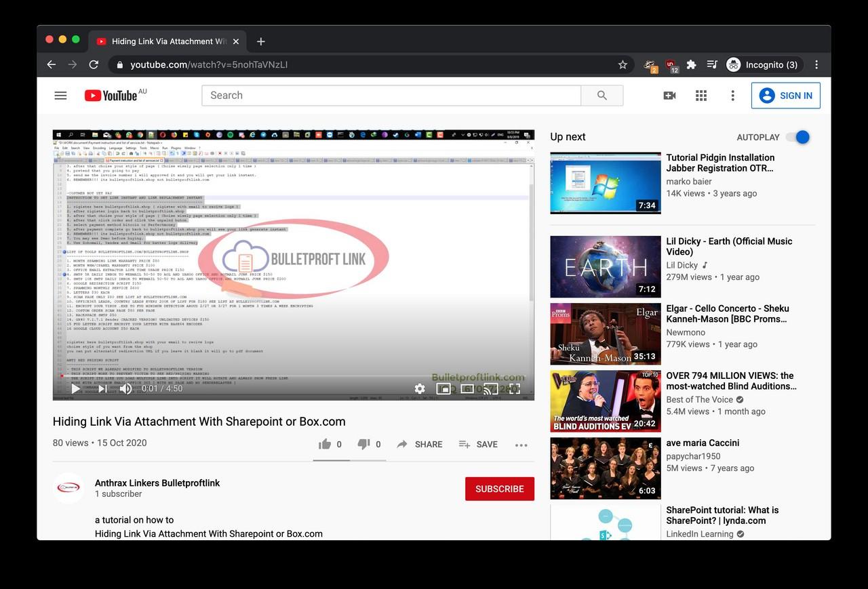868x589 pixels.
Task: Click 'OVER 794 MILLION VIEWS' video title
Action: pos(731,381)
